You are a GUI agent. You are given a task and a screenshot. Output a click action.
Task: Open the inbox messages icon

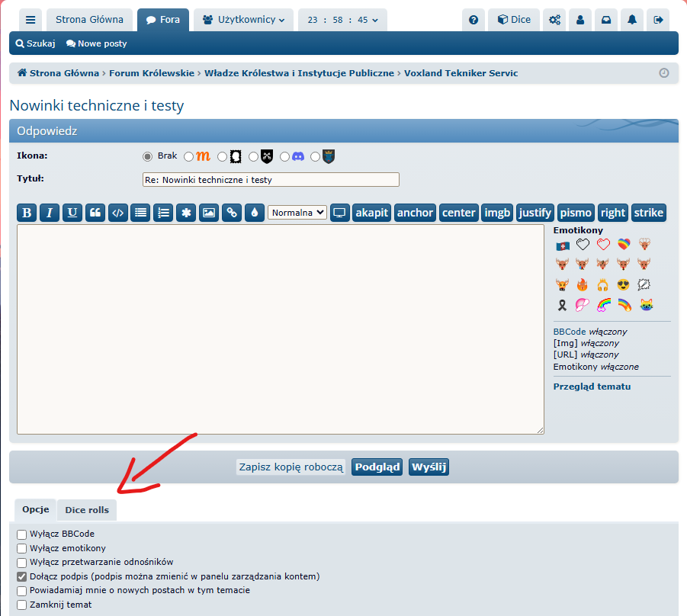[605, 20]
